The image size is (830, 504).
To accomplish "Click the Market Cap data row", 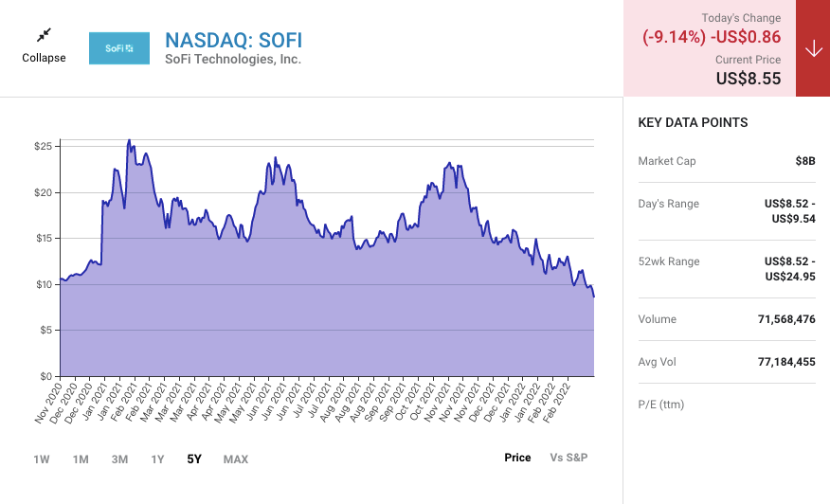I will 727,161.
